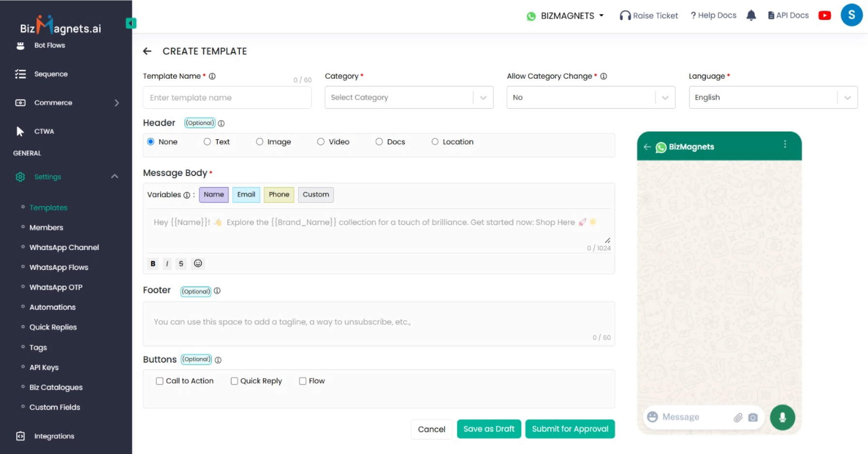868x454 pixels.
Task: Select the Location header option
Action: (435, 142)
